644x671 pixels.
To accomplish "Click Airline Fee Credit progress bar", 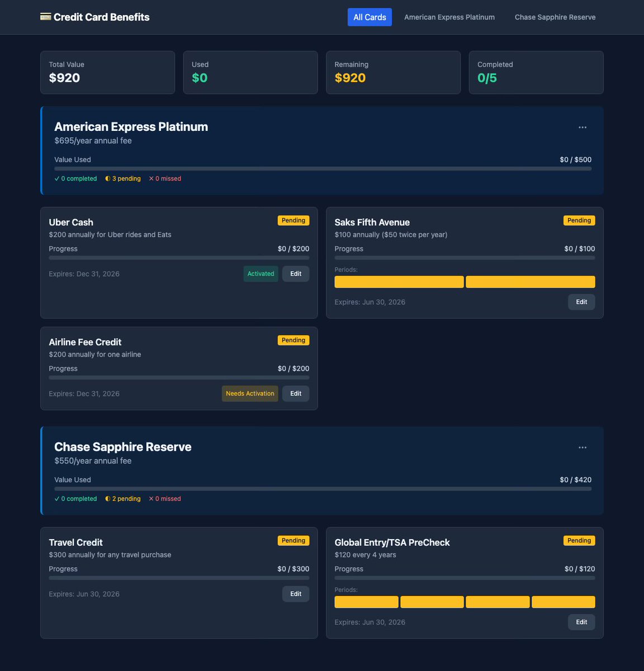I will 179,377.
